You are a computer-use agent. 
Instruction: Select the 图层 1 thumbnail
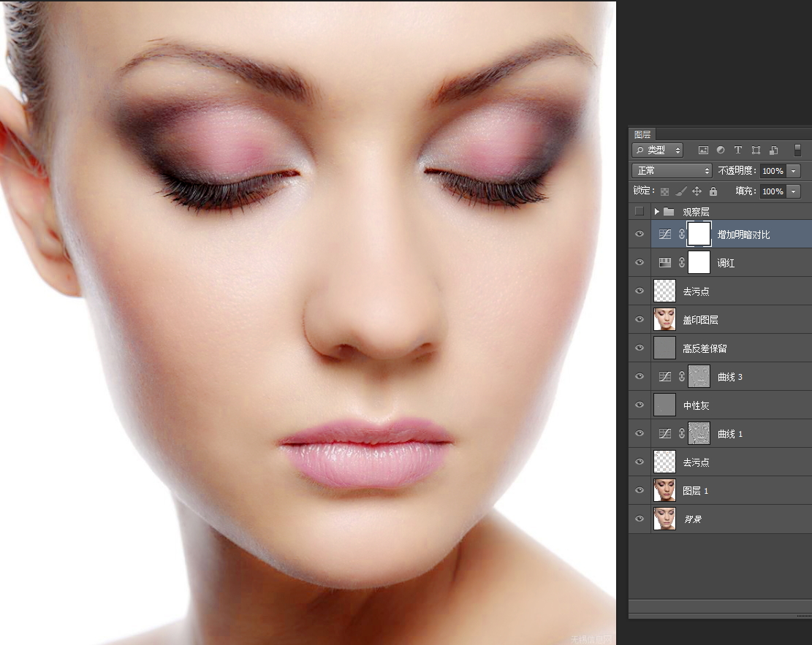665,490
